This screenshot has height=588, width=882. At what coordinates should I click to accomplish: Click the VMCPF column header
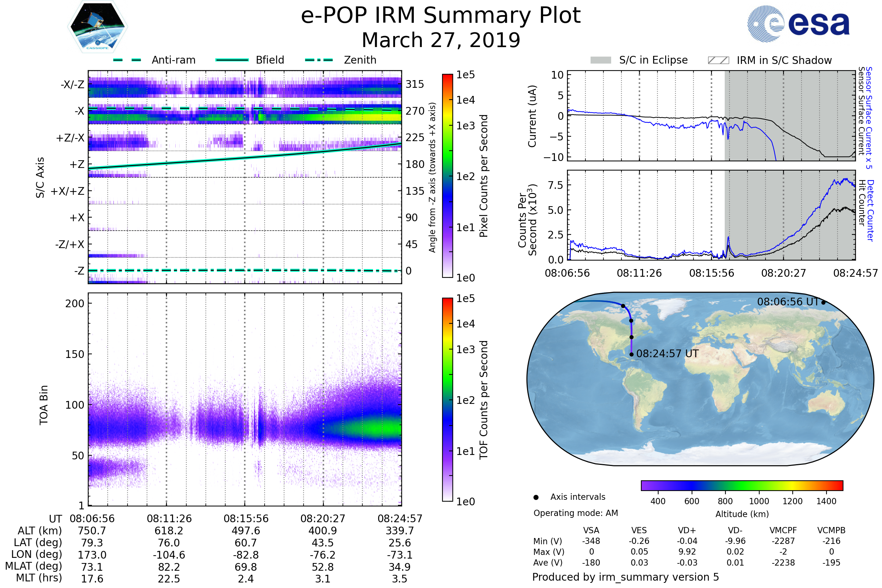pyautogui.click(x=783, y=530)
